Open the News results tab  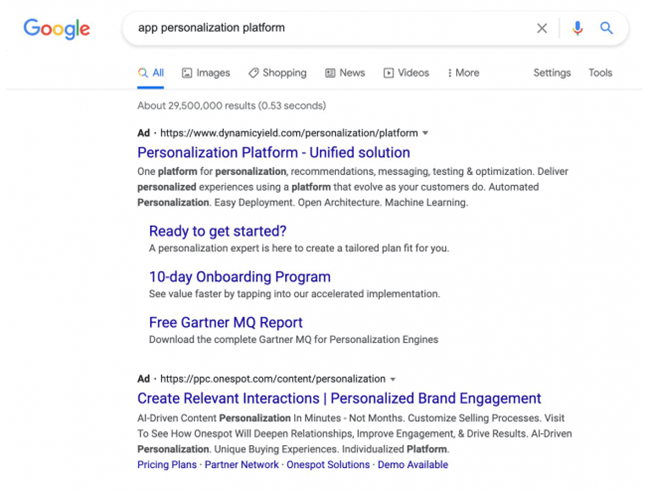tap(344, 73)
